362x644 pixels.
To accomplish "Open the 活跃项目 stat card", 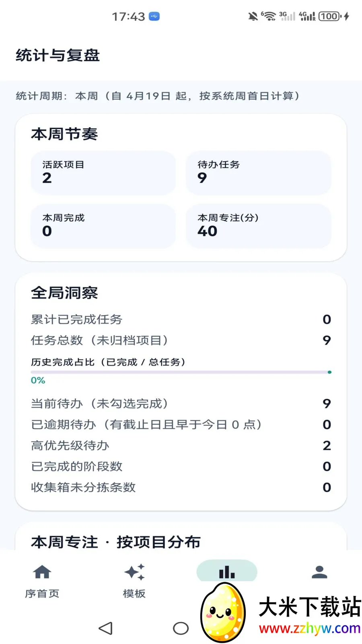I will tap(103, 173).
